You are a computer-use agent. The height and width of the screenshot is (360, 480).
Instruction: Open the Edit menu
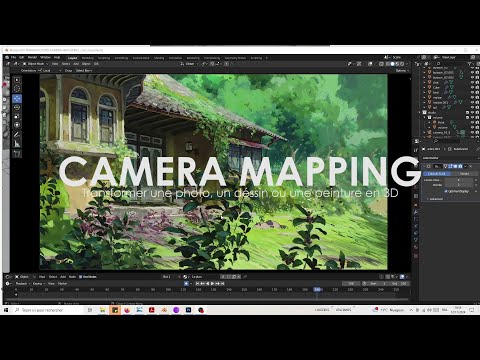point(22,58)
